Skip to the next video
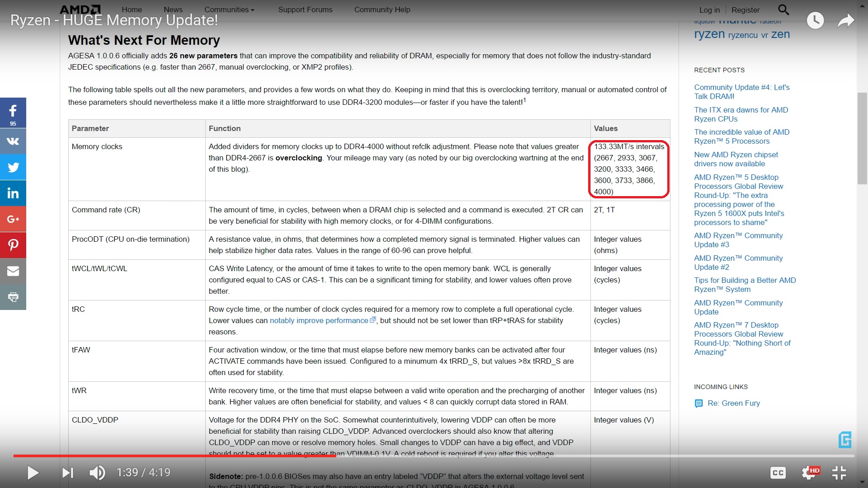Screen dimensions: 868x488 pos(68,473)
